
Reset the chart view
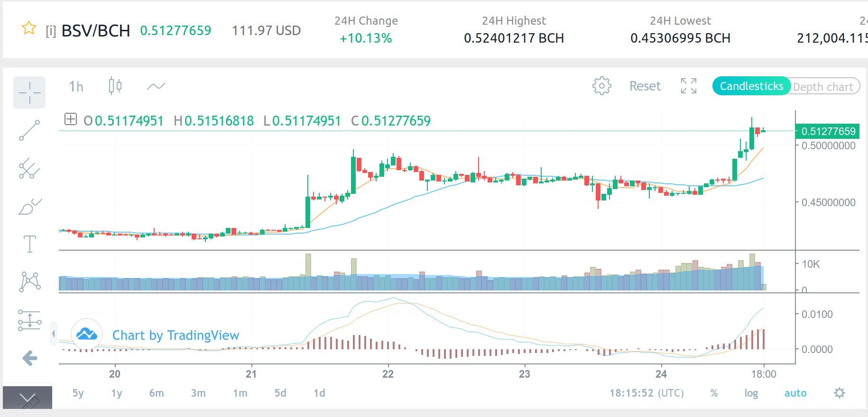[645, 86]
